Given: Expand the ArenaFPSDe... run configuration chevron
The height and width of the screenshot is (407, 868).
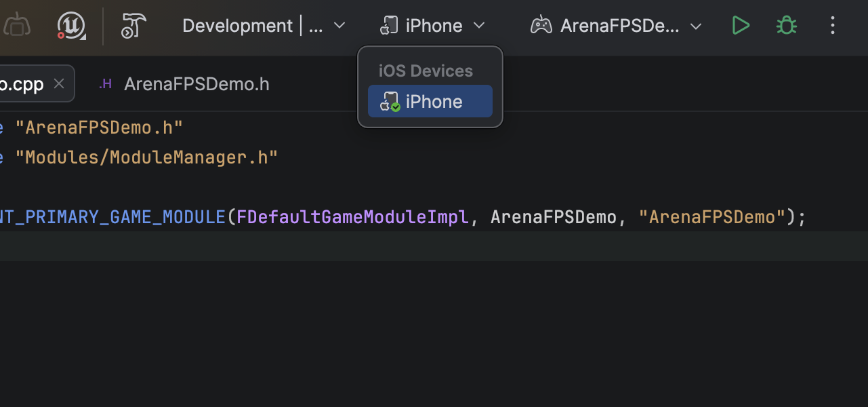Looking at the screenshot, I should click(695, 26).
